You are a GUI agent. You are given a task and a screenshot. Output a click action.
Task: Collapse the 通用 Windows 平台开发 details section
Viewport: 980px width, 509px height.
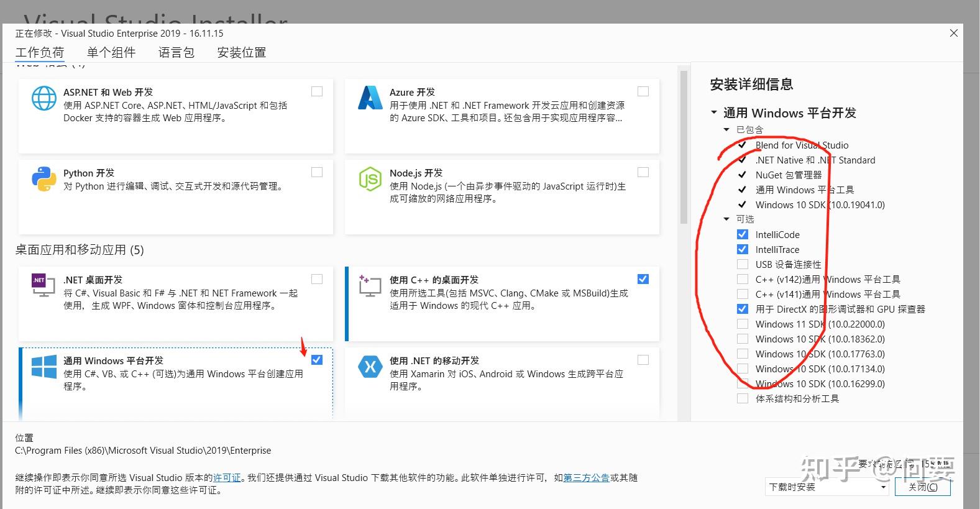pos(714,113)
